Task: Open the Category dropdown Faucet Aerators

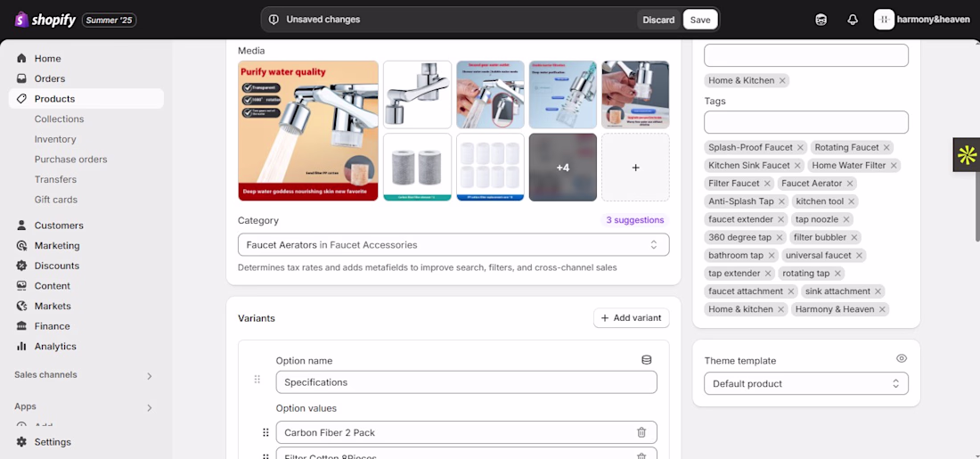Action: tap(453, 244)
